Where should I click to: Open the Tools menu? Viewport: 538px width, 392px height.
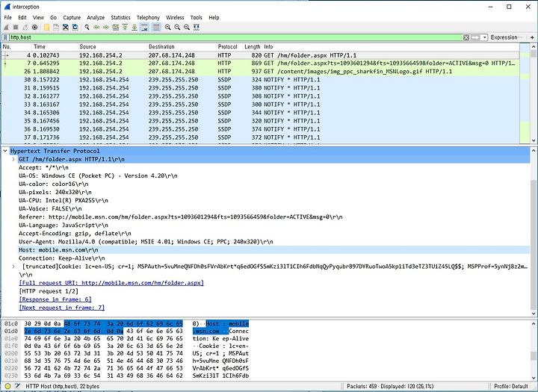(197, 17)
